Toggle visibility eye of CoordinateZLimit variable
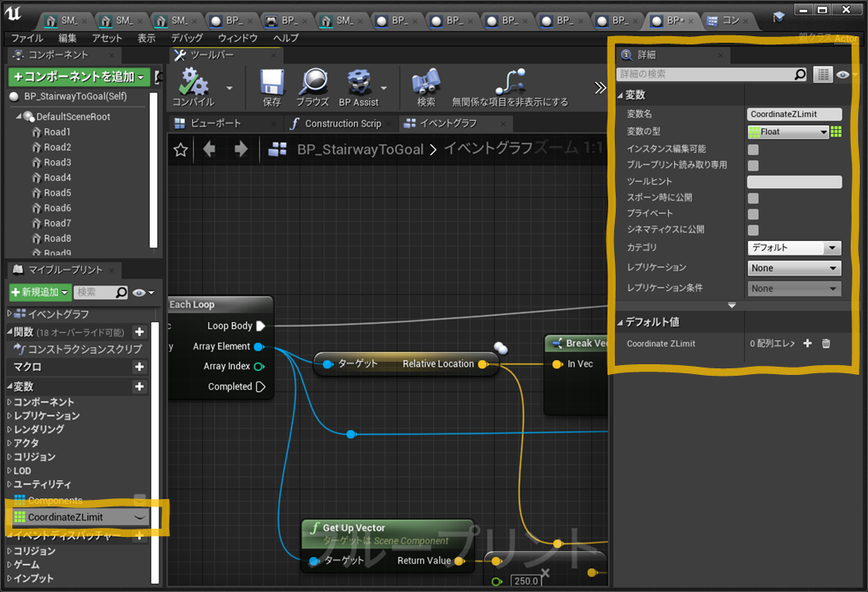868x592 pixels. pos(140,517)
